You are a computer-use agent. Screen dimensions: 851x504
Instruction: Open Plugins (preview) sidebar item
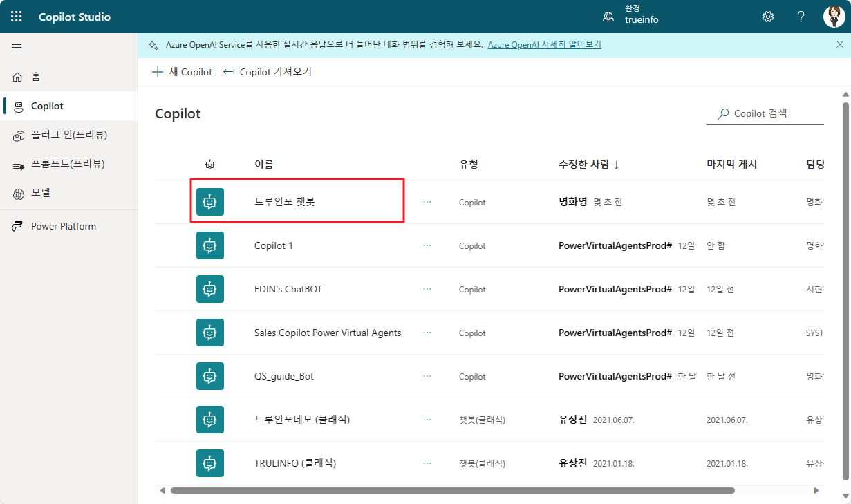[69, 135]
